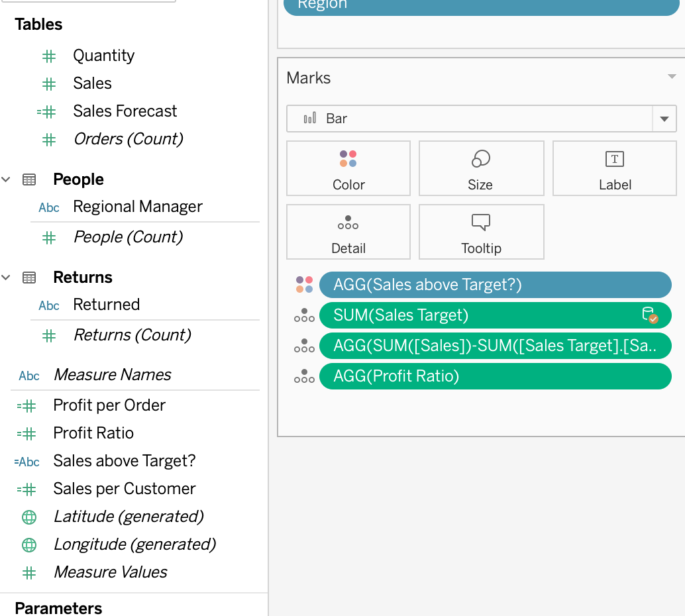Click the calculation icon next to Sales Forecast
This screenshot has width=685, height=616.
click(46, 112)
